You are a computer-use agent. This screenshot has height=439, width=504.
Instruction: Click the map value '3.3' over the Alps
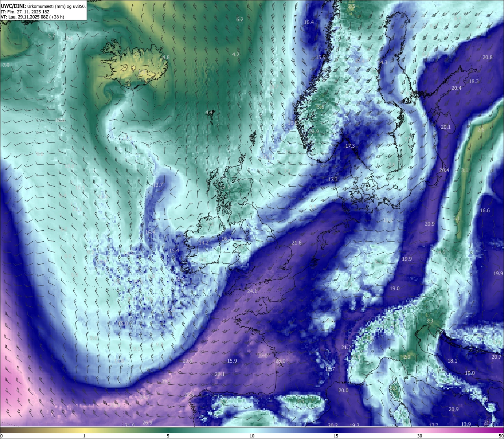pyautogui.click(x=430, y=320)
